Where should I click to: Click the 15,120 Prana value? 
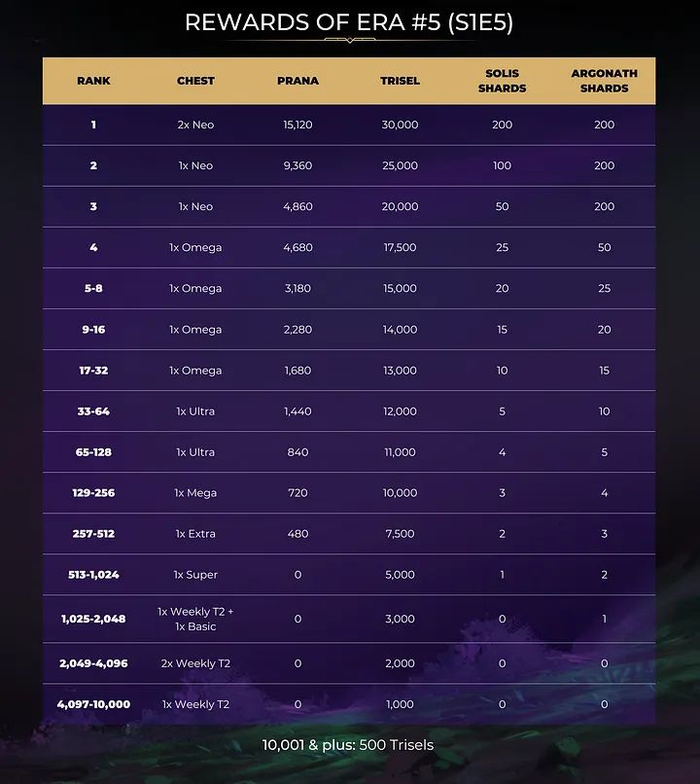297,125
